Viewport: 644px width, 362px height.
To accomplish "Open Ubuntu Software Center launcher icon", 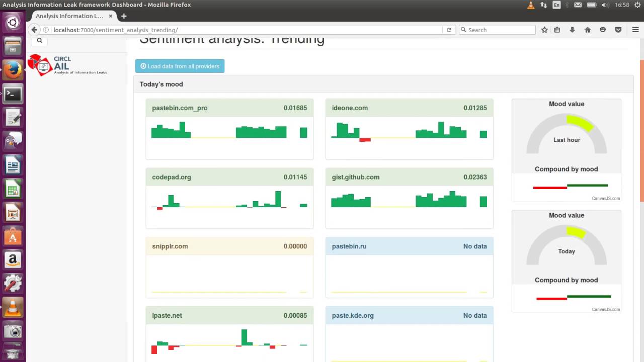I will pyautogui.click(x=13, y=237).
